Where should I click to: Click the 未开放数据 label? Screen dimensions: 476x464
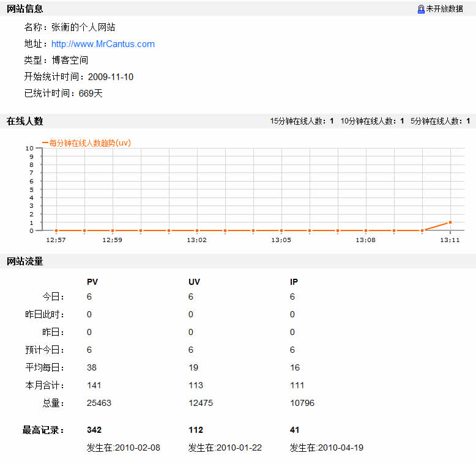(x=444, y=9)
